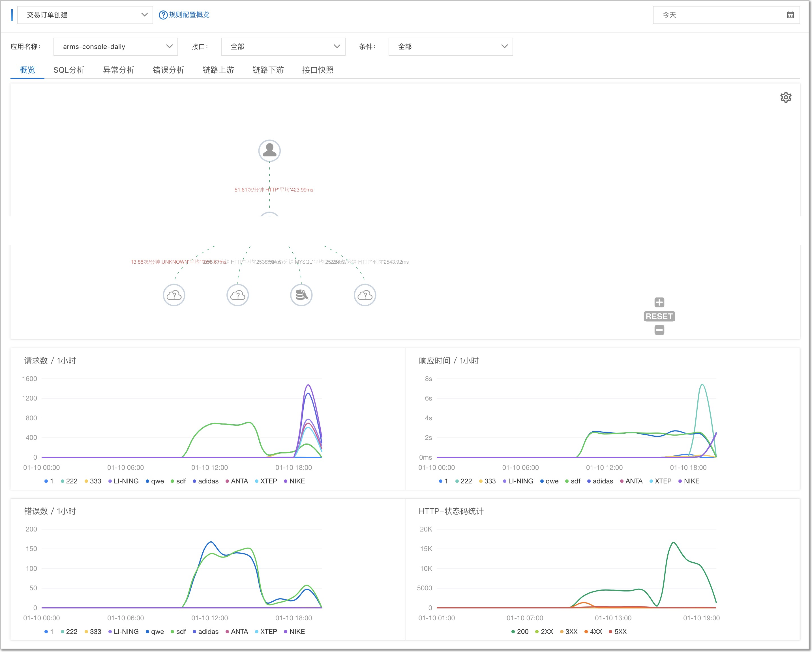Select the rightmost cloud node
The width and height of the screenshot is (812, 652).
(x=365, y=295)
